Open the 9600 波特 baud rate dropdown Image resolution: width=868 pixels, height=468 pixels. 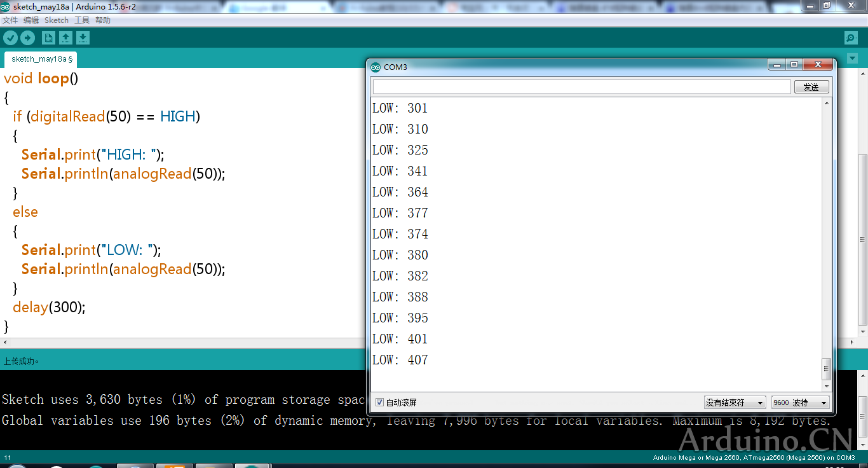coord(801,403)
